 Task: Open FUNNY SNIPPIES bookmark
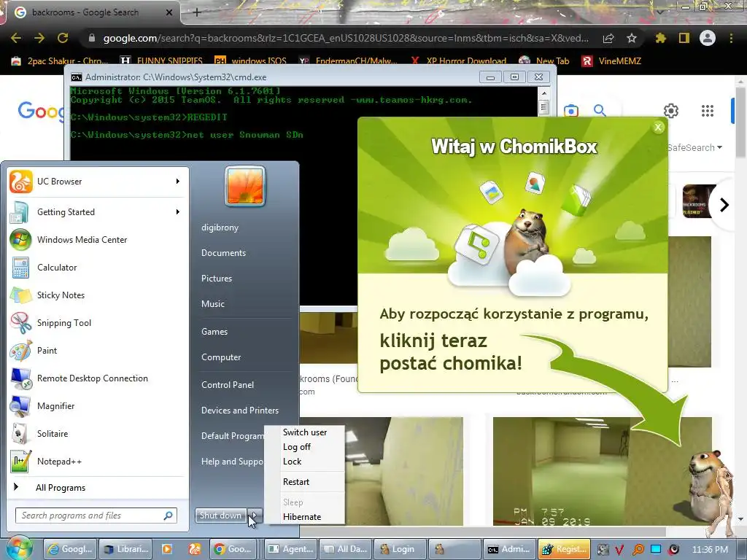point(161,61)
